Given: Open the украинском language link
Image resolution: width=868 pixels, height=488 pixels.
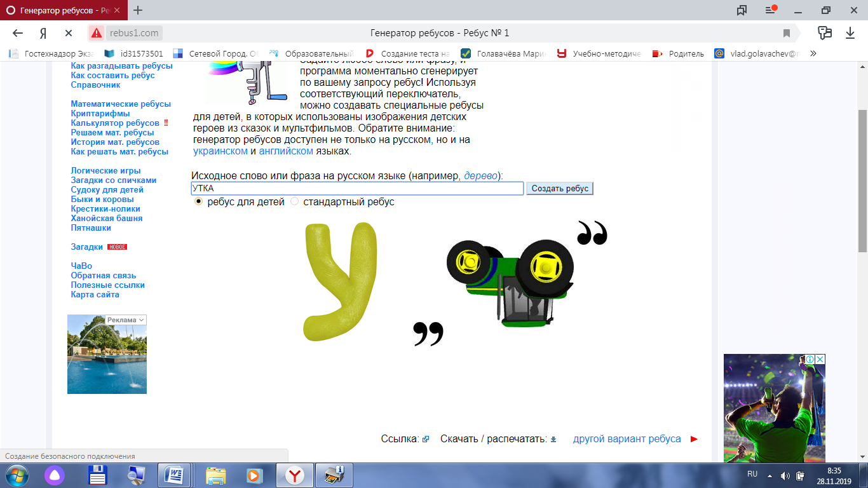Looking at the screenshot, I should pos(220,151).
